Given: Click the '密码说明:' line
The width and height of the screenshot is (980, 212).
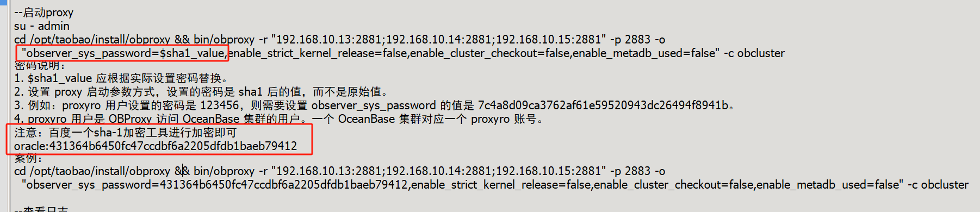Looking at the screenshot, I should click(40, 66).
